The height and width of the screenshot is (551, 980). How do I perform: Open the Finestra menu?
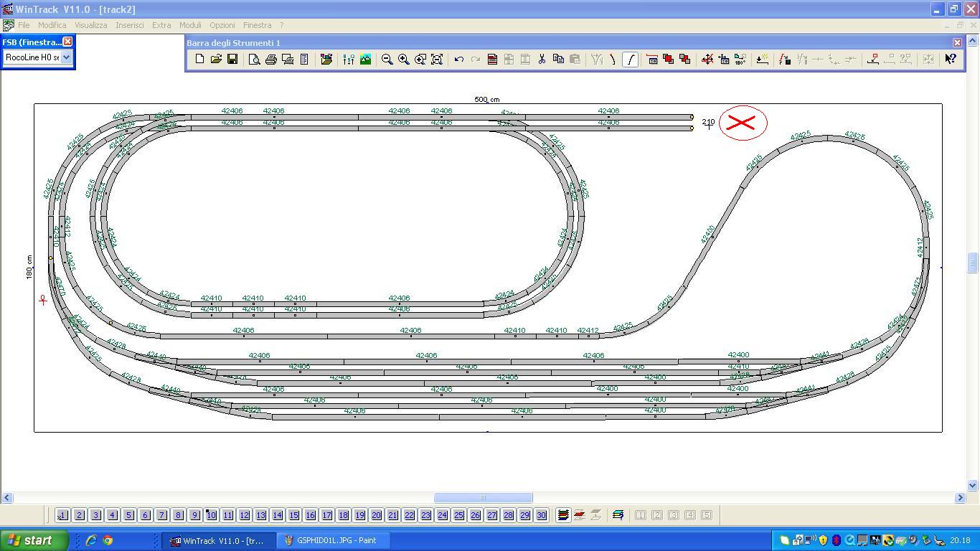tap(258, 25)
